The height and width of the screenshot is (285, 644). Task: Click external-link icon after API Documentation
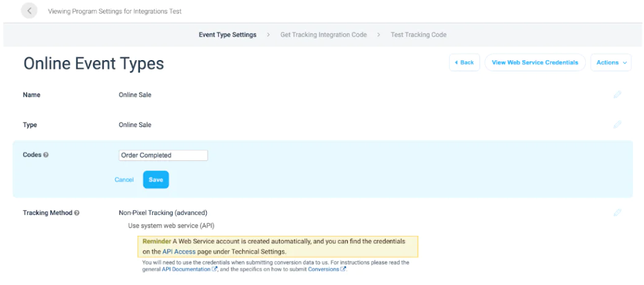(215, 269)
